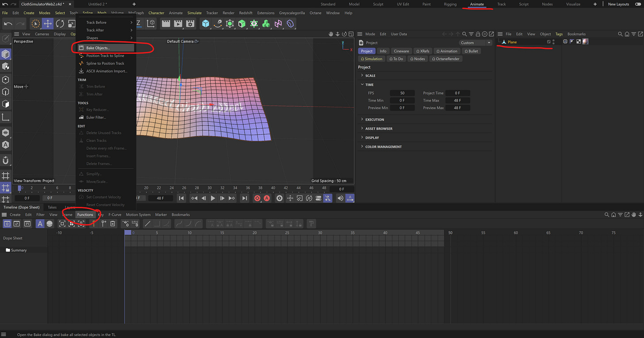Image resolution: width=644 pixels, height=338 pixels.
Task: Add a Cube primitive from the toolbar
Action: tap(206, 23)
